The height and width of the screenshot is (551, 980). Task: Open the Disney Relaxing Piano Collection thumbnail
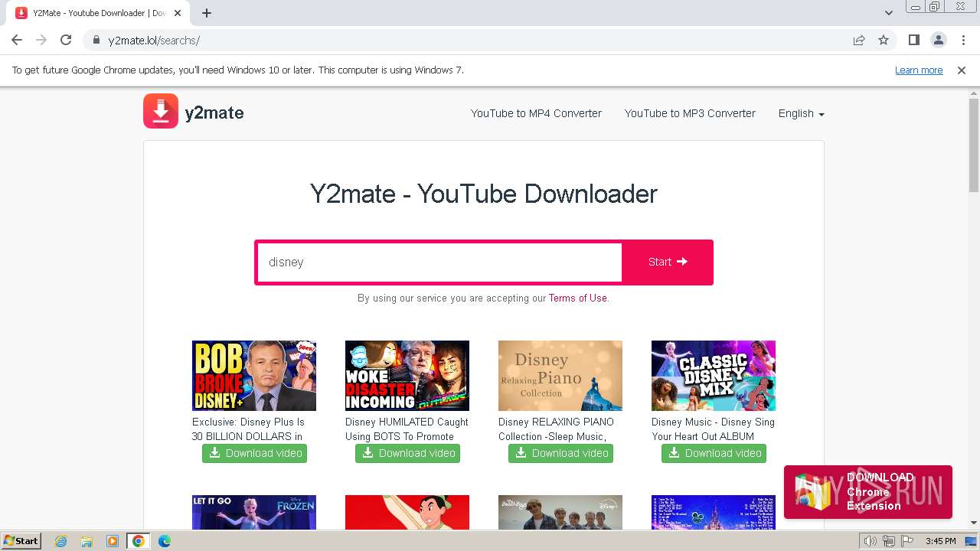560,376
